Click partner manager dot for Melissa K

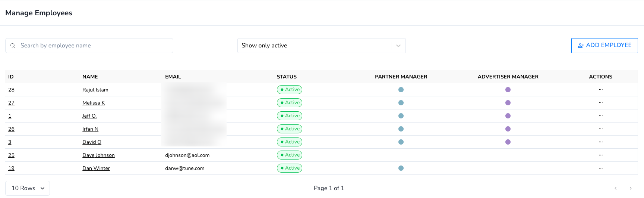click(401, 103)
